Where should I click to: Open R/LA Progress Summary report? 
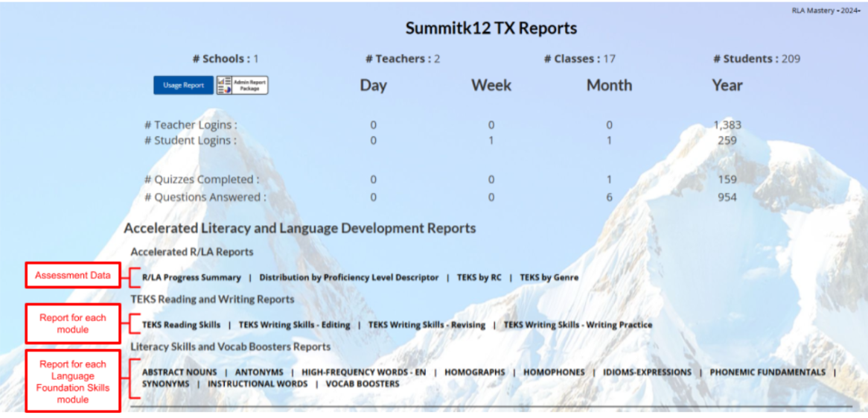coord(191,278)
